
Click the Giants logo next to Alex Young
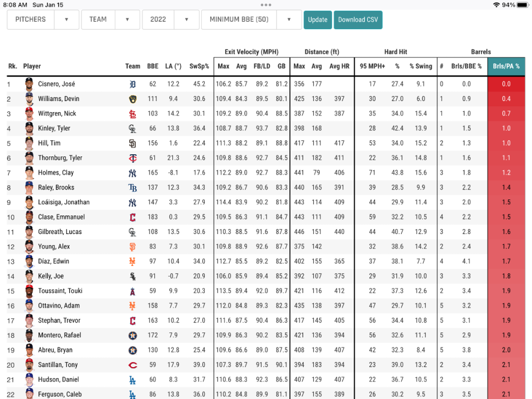tap(132, 247)
